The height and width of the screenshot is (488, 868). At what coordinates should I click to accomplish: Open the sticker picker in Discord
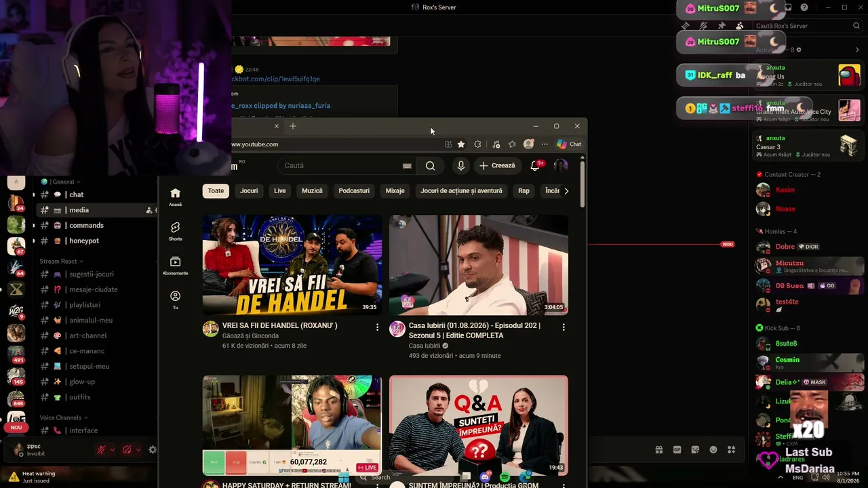click(695, 449)
